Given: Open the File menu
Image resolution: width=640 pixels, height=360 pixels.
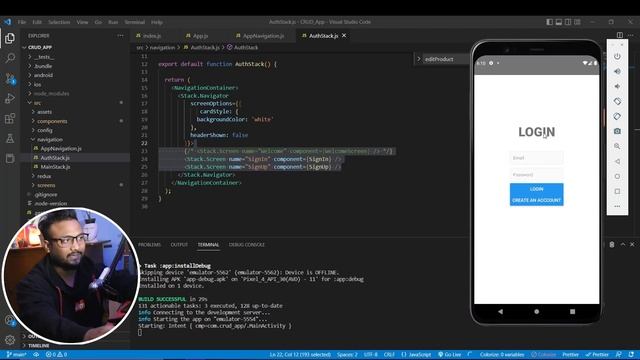Looking at the screenshot, I should tap(22, 22).
